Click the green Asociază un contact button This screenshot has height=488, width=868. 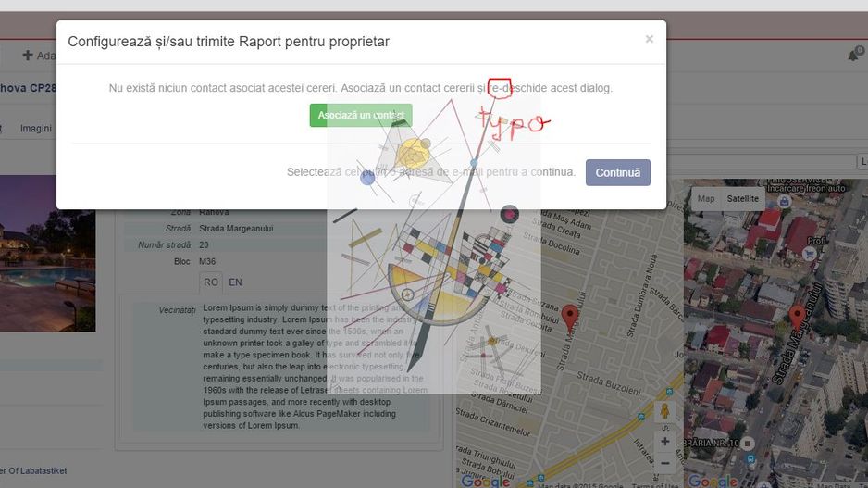(x=360, y=116)
